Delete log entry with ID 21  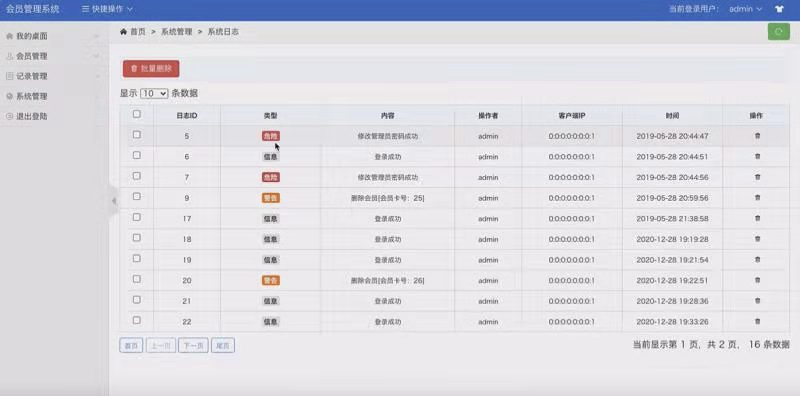click(x=757, y=301)
